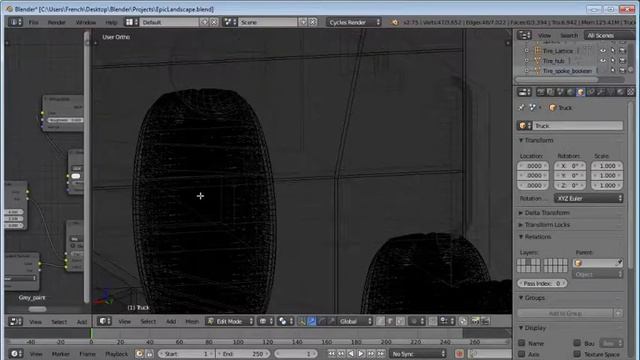Jump to the last frame of the timeline
The image size is (640, 360).
[x=381, y=353]
